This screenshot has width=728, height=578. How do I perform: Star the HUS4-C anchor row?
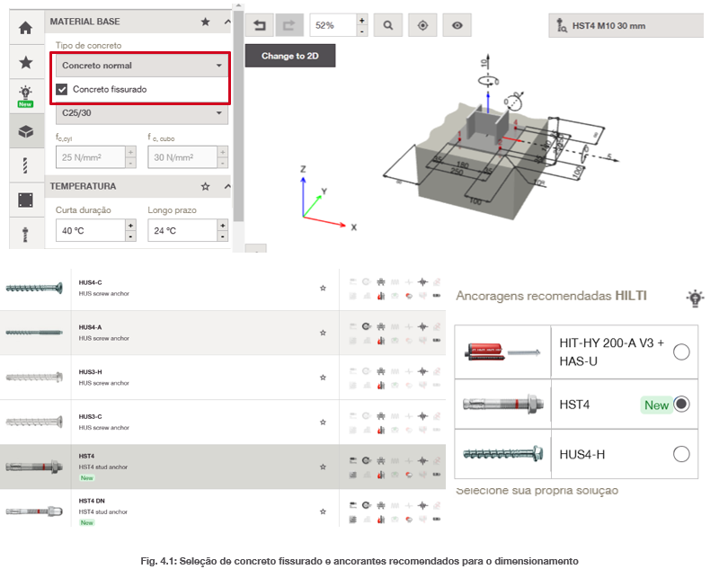pyautogui.click(x=324, y=288)
